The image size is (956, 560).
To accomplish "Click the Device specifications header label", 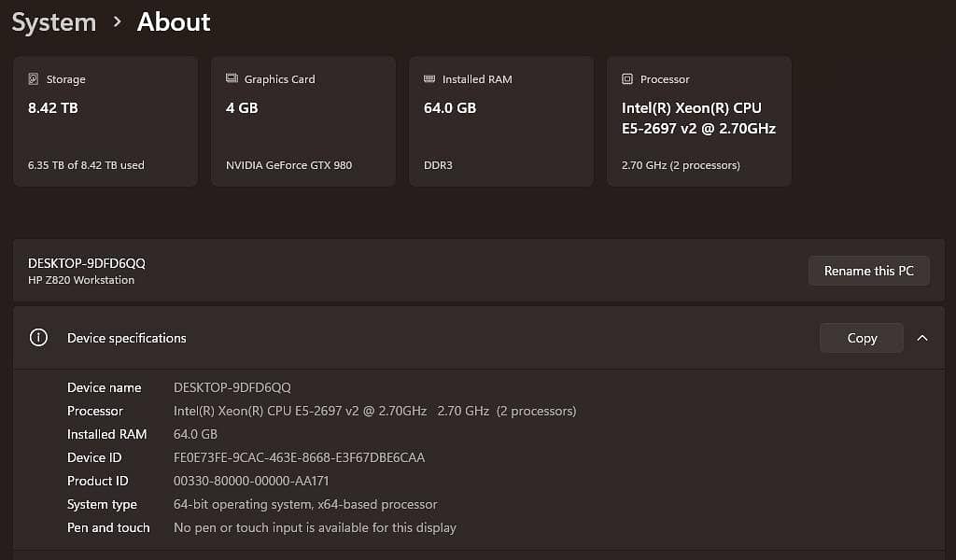I will 127,338.
